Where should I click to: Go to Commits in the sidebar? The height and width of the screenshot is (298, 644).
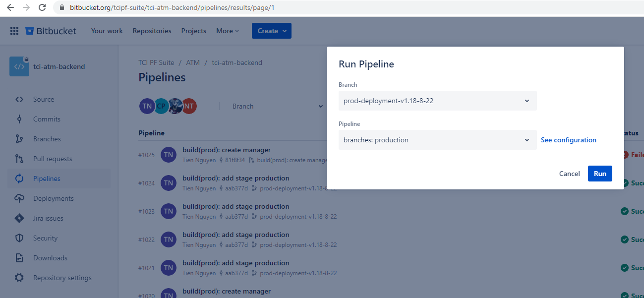47,119
